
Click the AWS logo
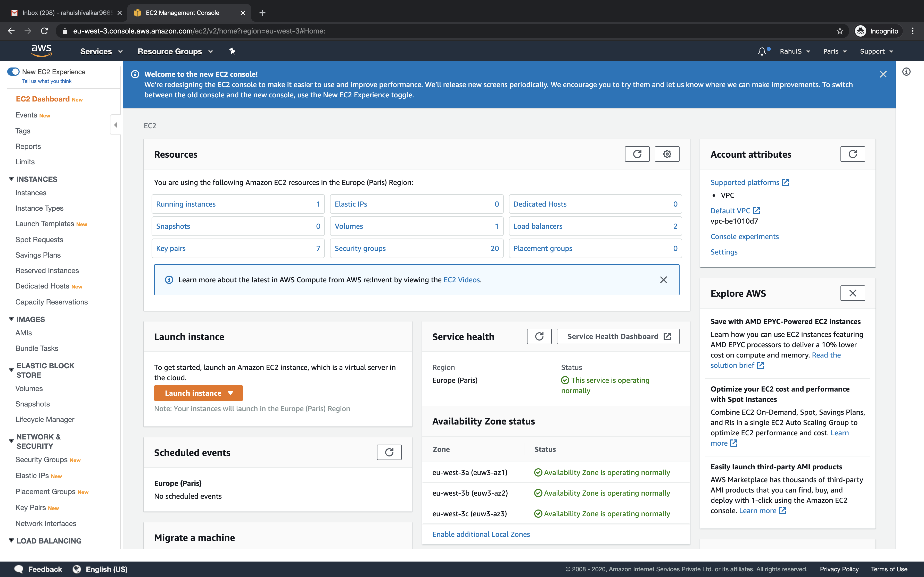[x=41, y=50]
